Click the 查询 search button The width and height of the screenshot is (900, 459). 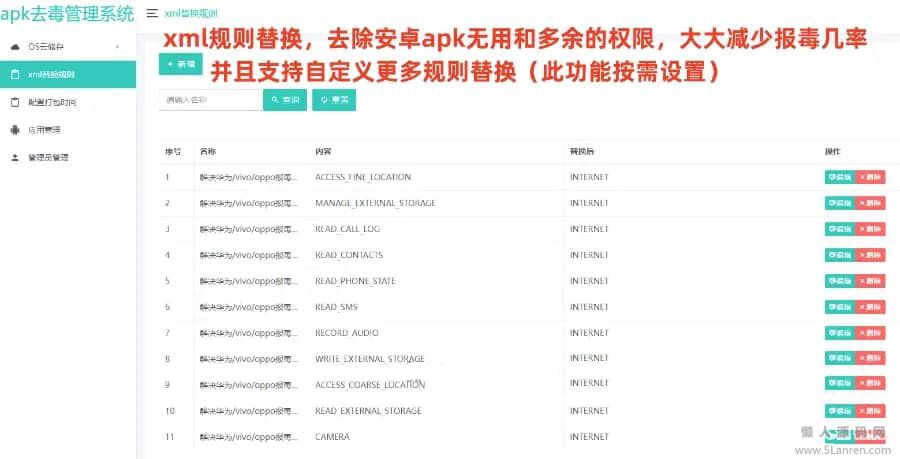pyautogui.click(x=285, y=100)
